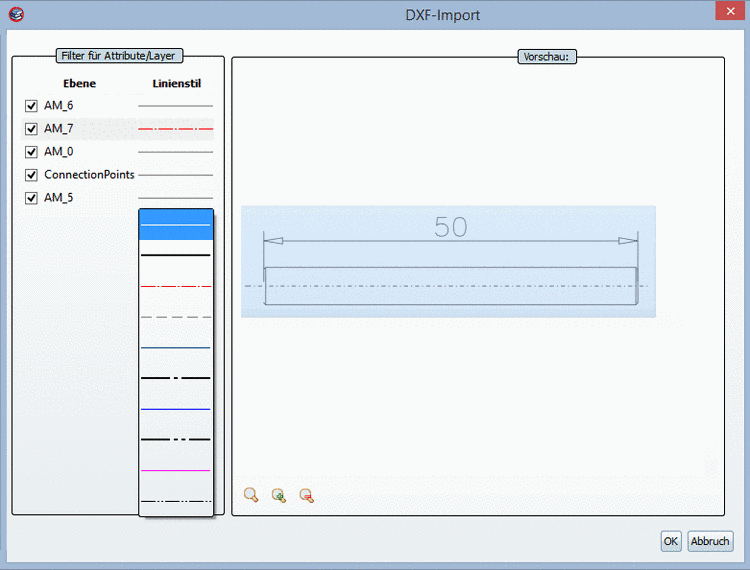Select the ConnectionPoints layer name
The width and height of the screenshot is (750, 570).
click(89, 175)
